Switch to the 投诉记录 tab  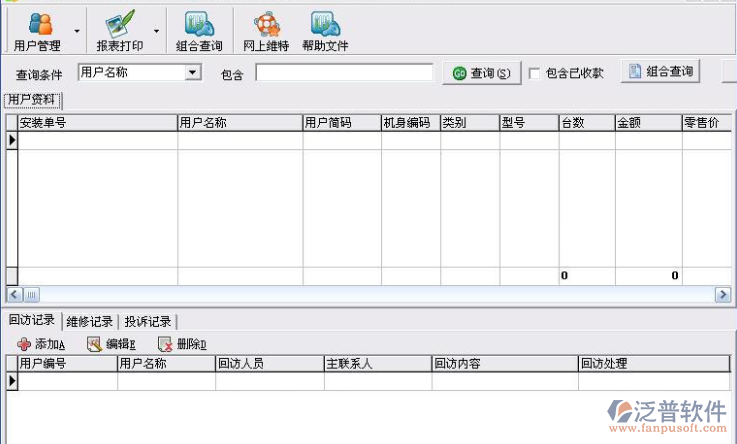(147, 321)
